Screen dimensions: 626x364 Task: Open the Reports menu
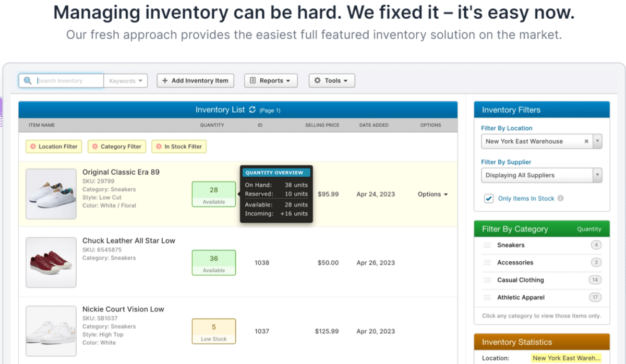pos(271,81)
